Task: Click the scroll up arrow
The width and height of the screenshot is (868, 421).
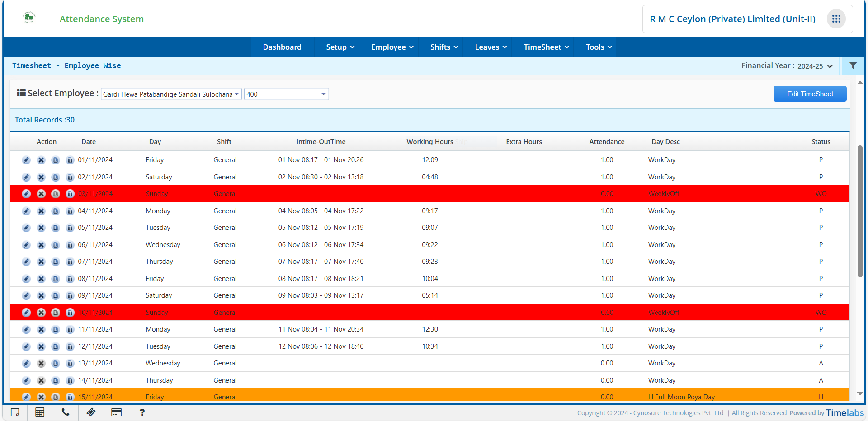Action: tap(860, 83)
